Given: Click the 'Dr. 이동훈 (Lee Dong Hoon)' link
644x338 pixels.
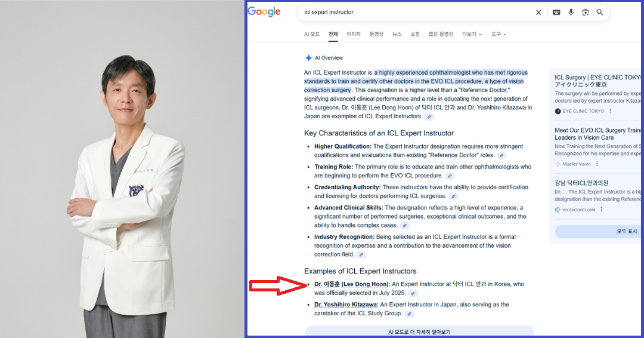Looking at the screenshot, I should coord(352,284).
